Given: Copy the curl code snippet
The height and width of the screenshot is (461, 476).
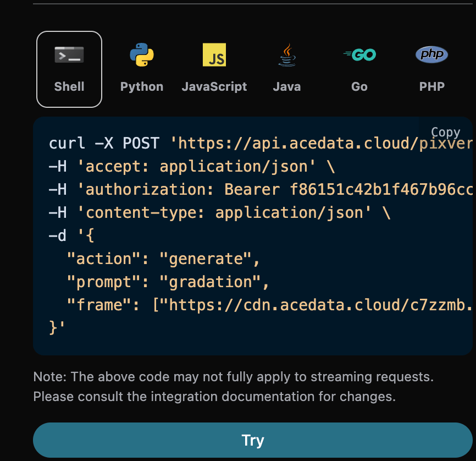Looking at the screenshot, I should coord(445,132).
